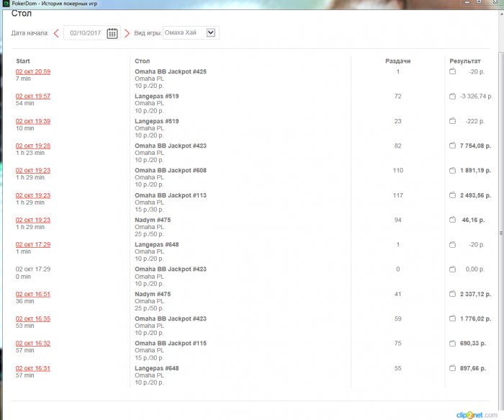Click wallet icon next to 2 493,56 р.
The width and height of the screenshot is (504, 420).
(x=453, y=195)
